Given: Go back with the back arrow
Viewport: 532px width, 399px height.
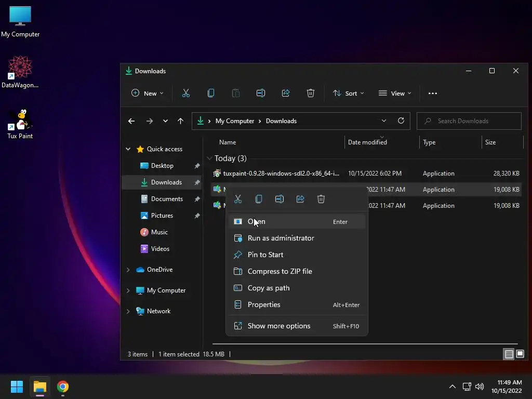Looking at the screenshot, I should coord(131,121).
